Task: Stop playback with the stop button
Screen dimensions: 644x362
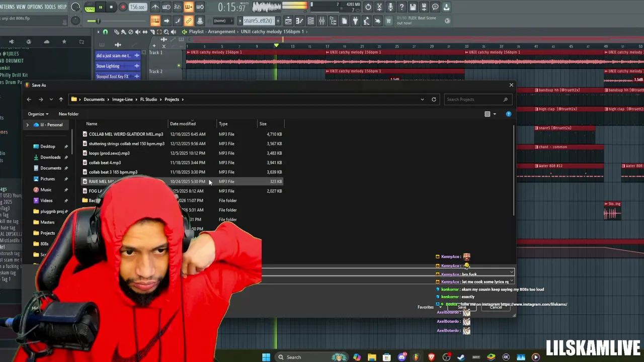Action: (111, 7)
